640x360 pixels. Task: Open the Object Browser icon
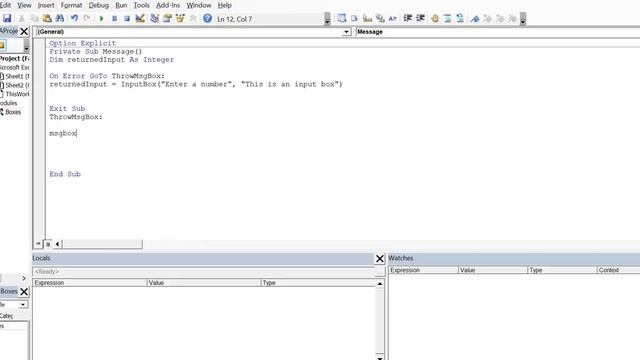[180, 18]
